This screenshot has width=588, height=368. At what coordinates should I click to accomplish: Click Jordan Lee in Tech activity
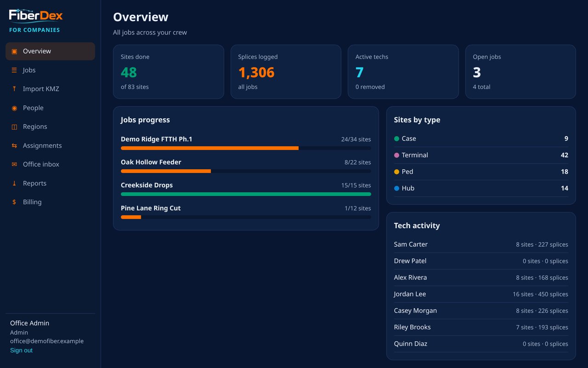410,294
